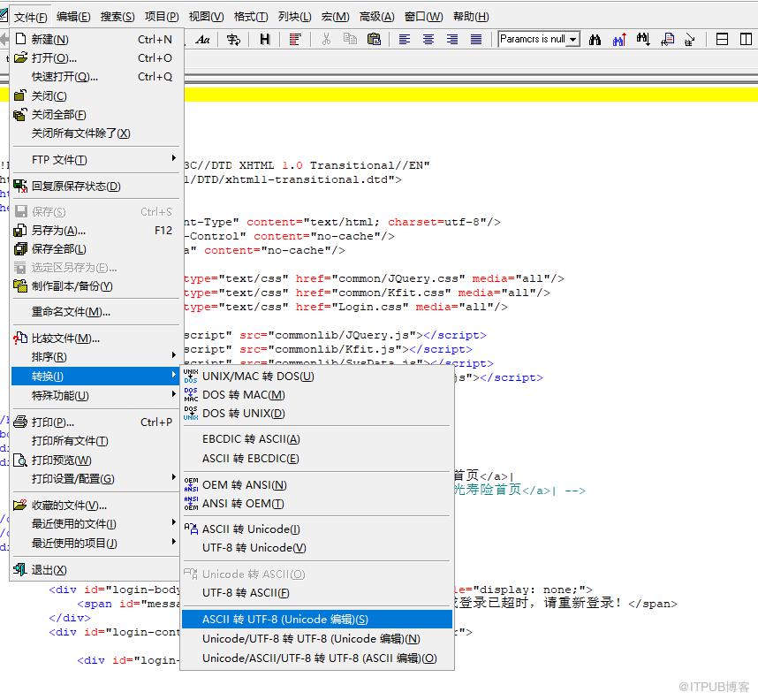The image size is (758, 700).
Task: Choose ASCII 转 UTF-8 (Unicode 编辑)
Action: tap(317, 620)
